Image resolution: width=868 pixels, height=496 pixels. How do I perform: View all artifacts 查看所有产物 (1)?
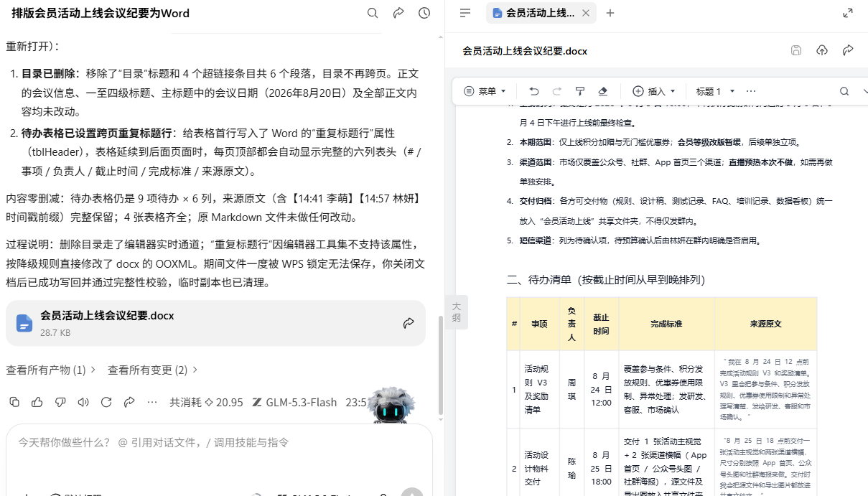(51, 370)
